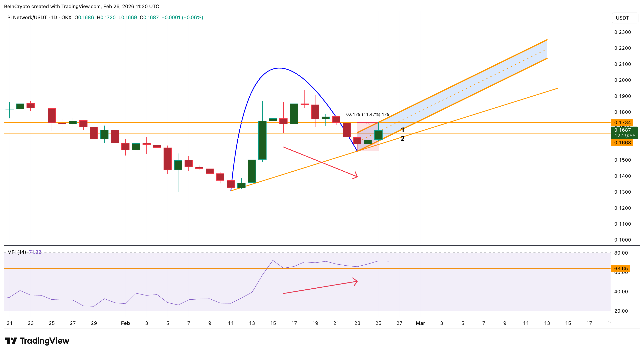Open the Pi Network/USDT symbol search

28,18
